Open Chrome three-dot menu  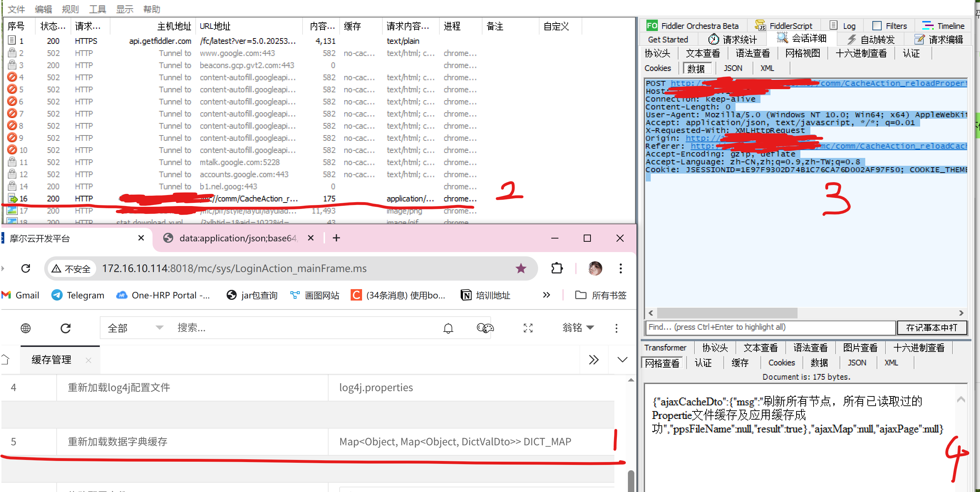(620, 269)
